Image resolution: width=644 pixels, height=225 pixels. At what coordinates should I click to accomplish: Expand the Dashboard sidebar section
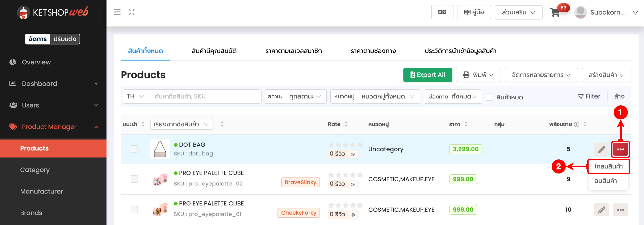coord(96,84)
